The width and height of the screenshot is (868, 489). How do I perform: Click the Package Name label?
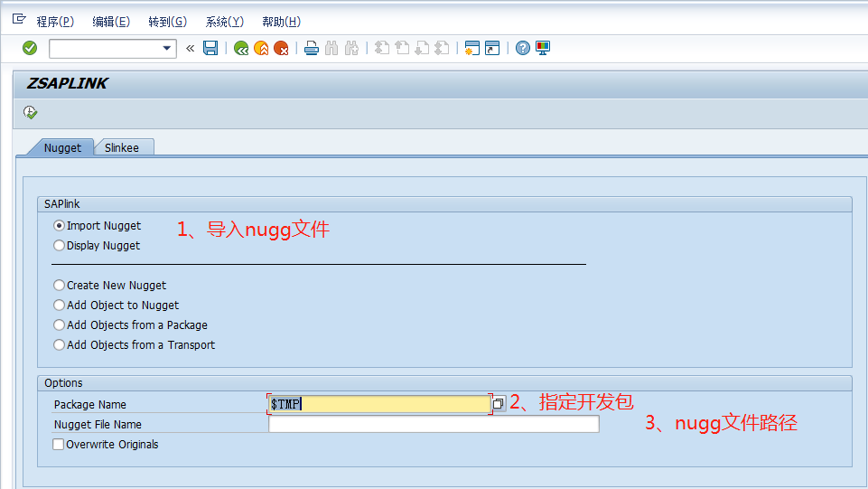(89, 404)
